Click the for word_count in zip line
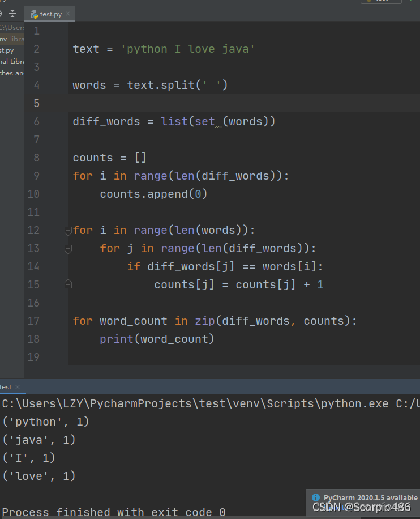 215,321
